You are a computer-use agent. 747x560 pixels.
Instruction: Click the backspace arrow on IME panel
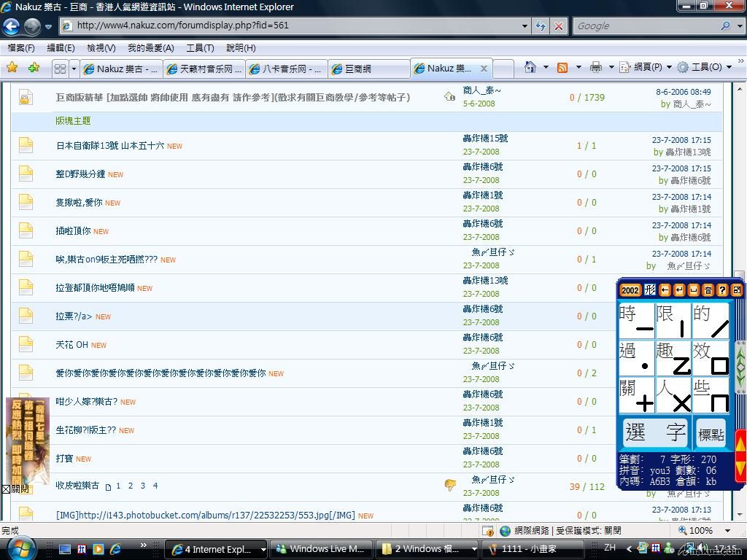pyautogui.click(x=665, y=290)
